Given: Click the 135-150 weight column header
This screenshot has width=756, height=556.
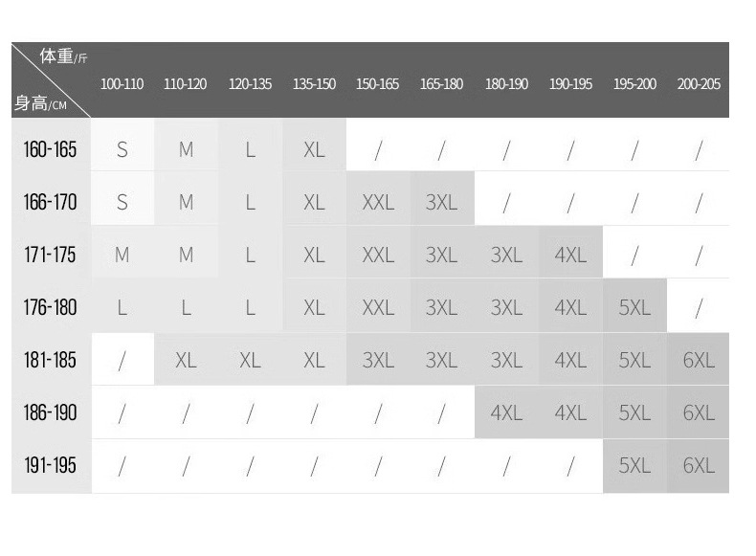Looking at the screenshot, I should 314,84.
